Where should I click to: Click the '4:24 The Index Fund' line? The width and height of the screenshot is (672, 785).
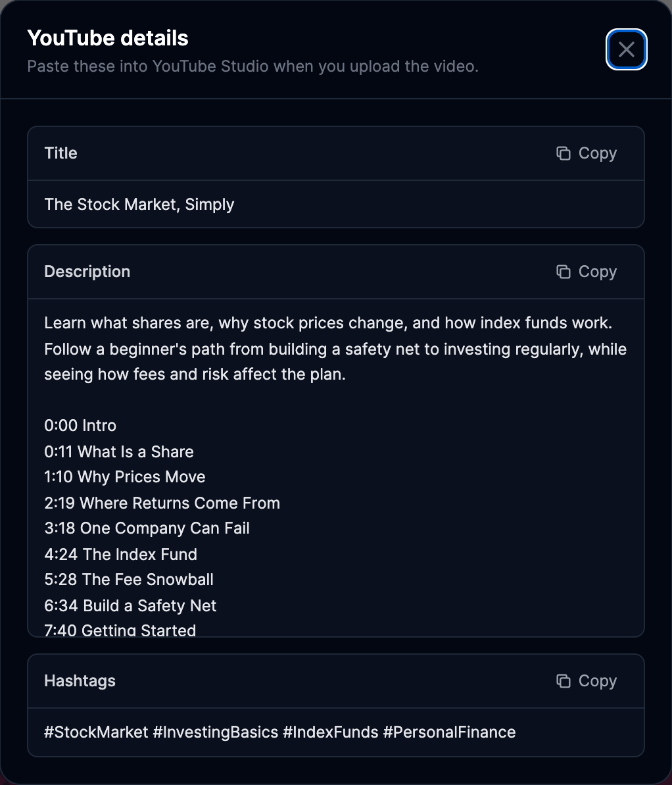[120, 554]
